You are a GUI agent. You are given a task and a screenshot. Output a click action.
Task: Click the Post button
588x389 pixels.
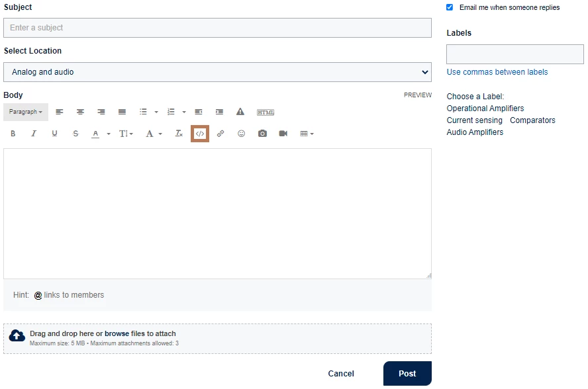407,373
